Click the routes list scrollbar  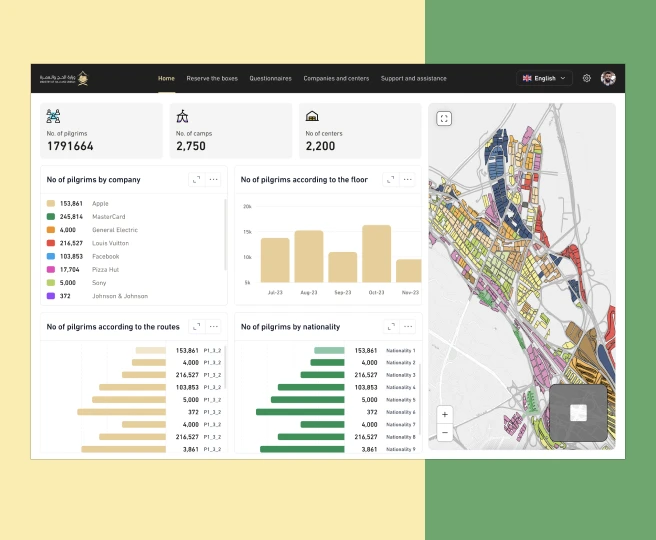(x=226, y=367)
